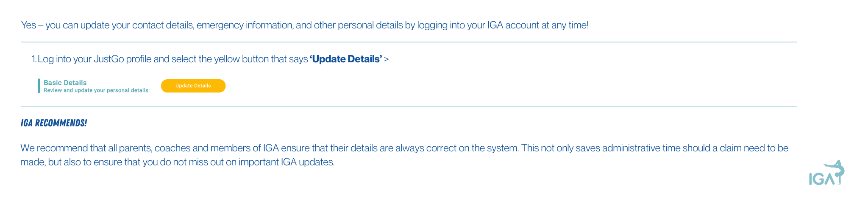Select the Basic Details heading
The height and width of the screenshot is (212, 868).
pos(65,83)
